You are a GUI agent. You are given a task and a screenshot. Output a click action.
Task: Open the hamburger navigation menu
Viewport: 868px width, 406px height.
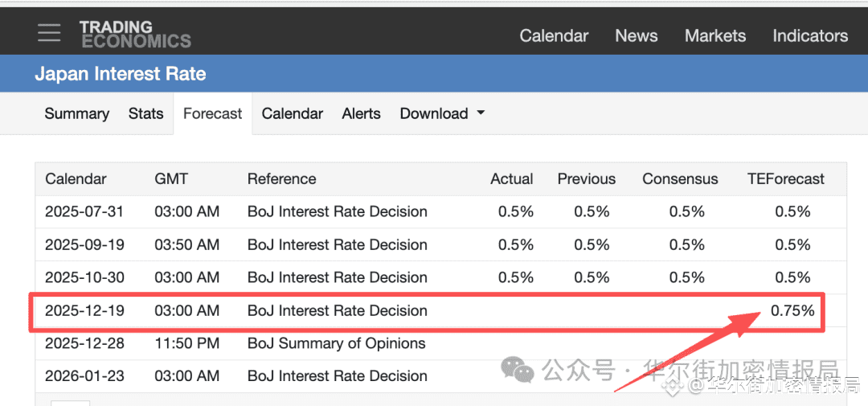49,32
